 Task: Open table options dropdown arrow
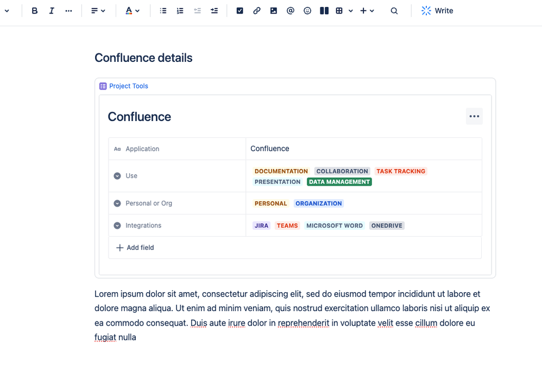(350, 11)
